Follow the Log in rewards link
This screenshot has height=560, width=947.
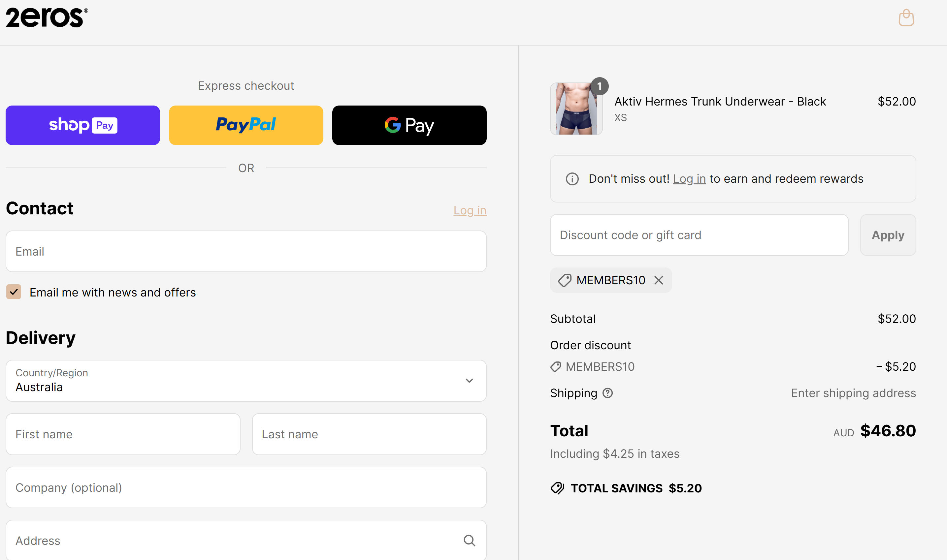click(689, 178)
